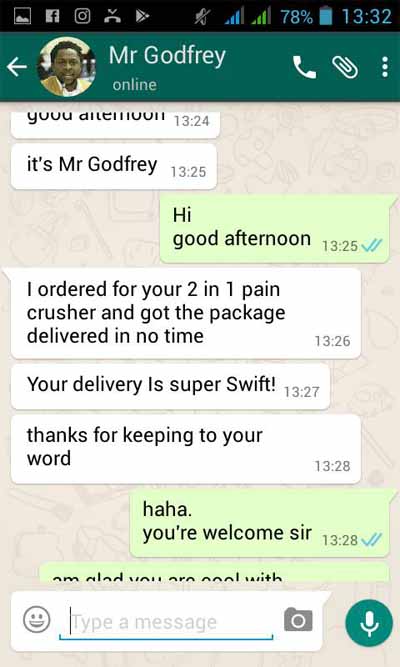Select the "you're welcome sir" reply bubble
Viewport: 400px width, 667px height.
point(259,522)
